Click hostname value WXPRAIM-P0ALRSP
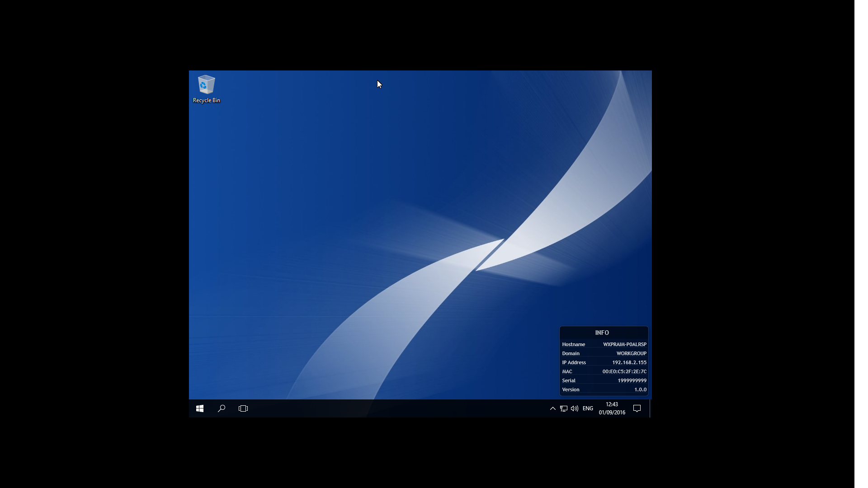The width and height of the screenshot is (868, 488). coord(625,344)
